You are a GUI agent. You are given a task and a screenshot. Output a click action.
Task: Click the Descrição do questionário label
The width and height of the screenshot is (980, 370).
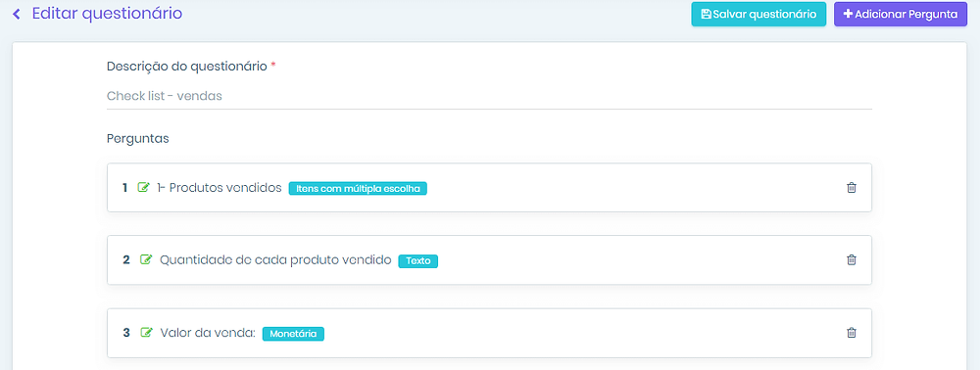point(187,66)
